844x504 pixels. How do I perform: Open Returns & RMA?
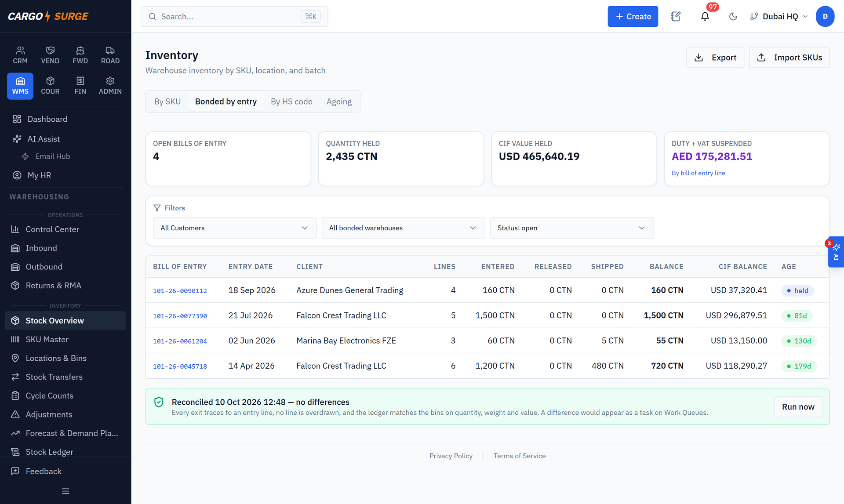pyautogui.click(x=65, y=286)
